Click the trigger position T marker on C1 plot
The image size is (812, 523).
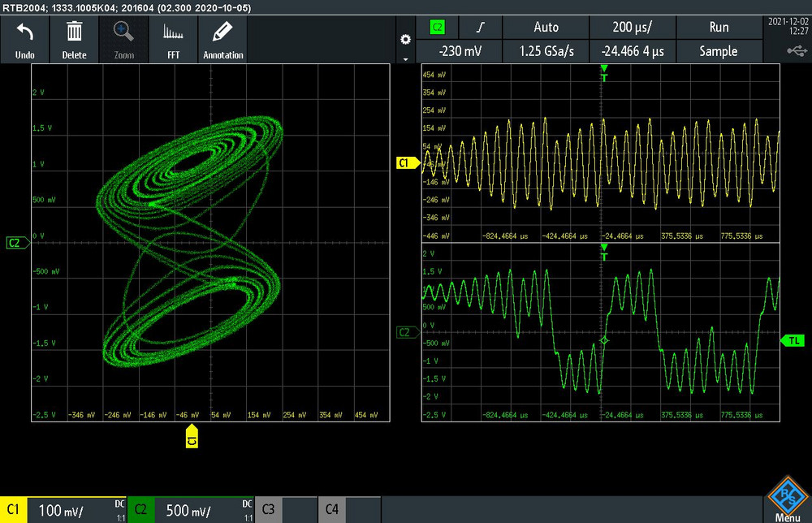604,73
